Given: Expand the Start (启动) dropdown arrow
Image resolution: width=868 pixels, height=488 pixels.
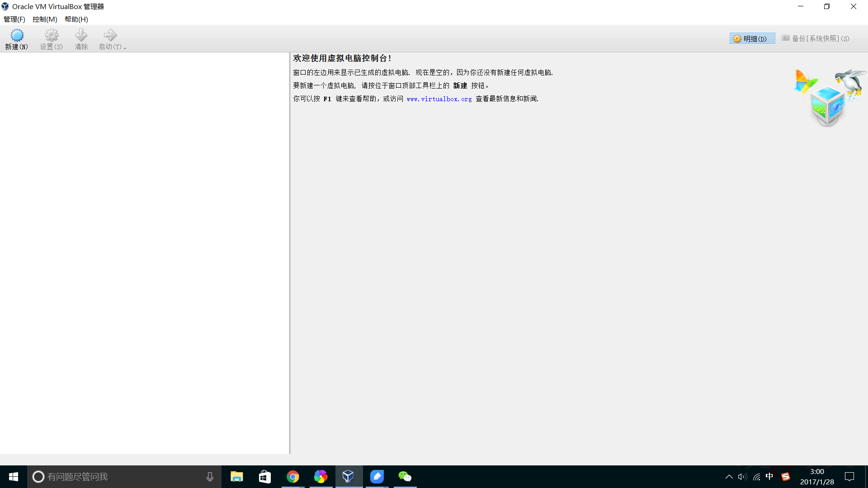Looking at the screenshot, I should click(125, 48).
